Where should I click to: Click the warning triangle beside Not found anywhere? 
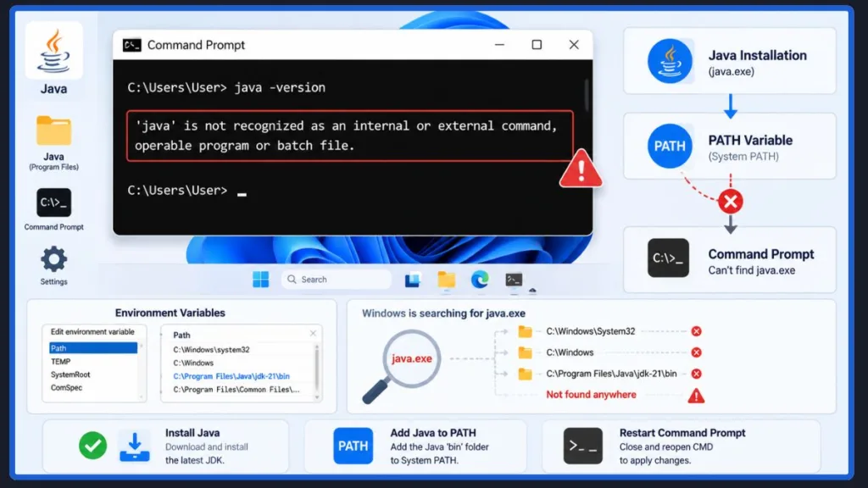coord(696,396)
